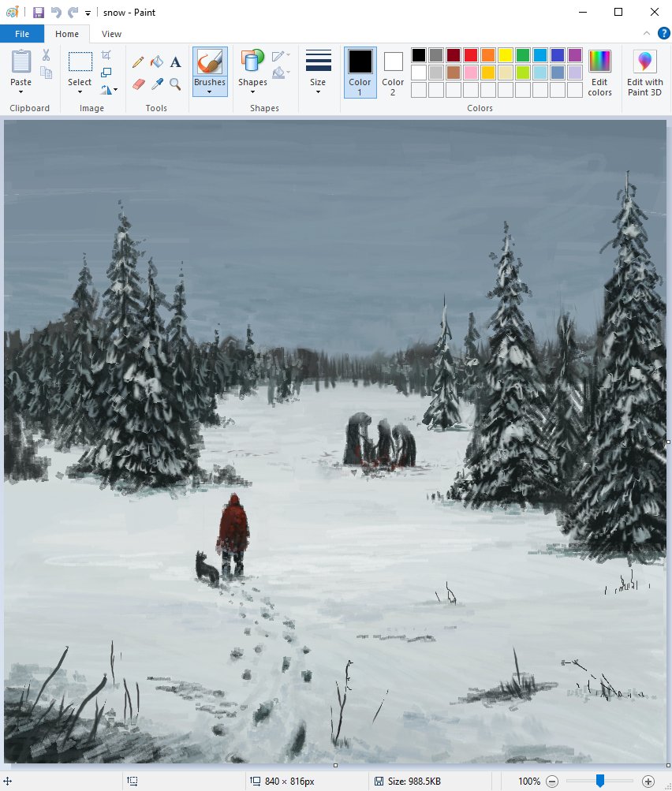Click the Redo arrow in title bar
Screen dimensions: 672x791
click(73, 12)
